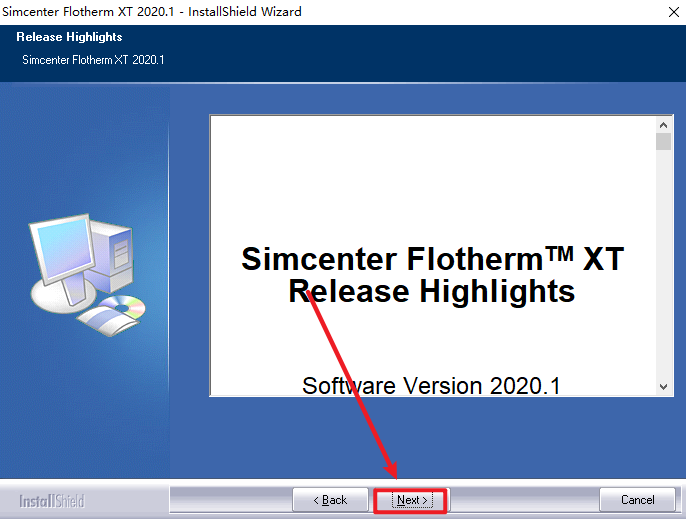Screen dimensions: 686x519
Task: Click the scrollbar up arrow
Action: click(663, 124)
